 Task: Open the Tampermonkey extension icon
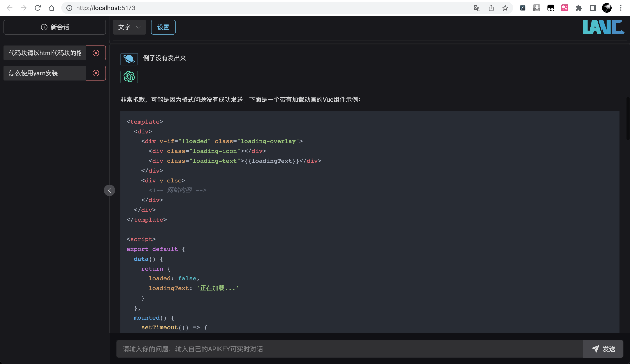(551, 8)
